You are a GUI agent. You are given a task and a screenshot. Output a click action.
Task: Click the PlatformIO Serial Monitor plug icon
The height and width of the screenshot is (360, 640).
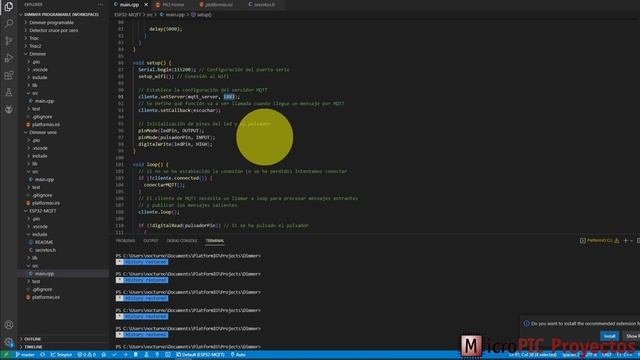tap(157, 355)
